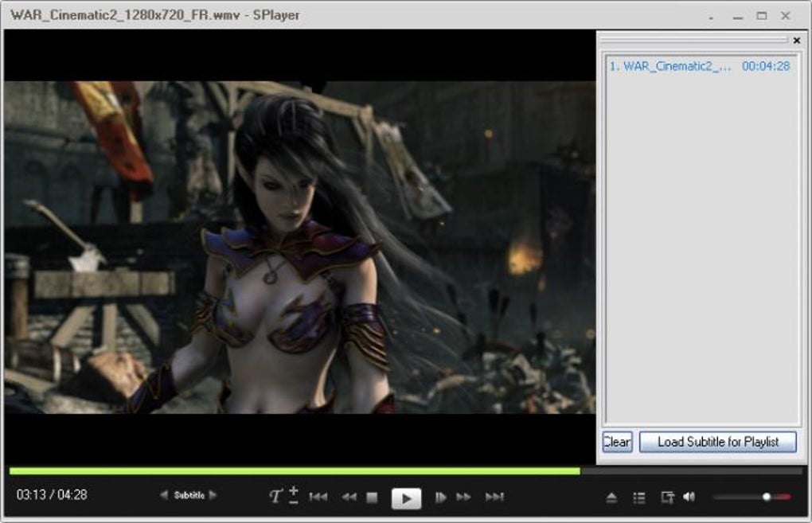Click the video display area
The image size is (812, 523).
[x=300, y=247]
